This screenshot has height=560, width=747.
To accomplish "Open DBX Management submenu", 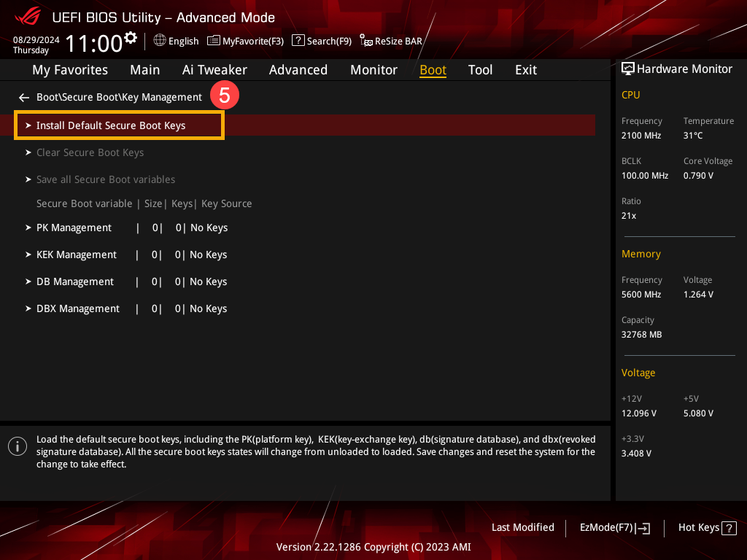I will coord(77,308).
